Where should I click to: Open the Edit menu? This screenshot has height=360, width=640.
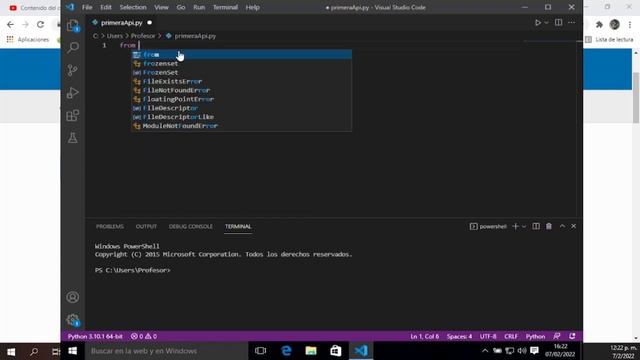click(x=106, y=7)
